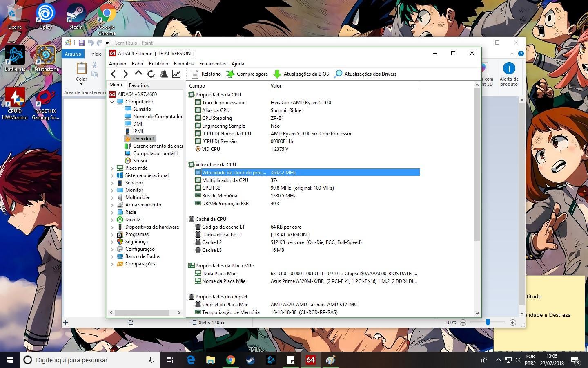This screenshot has height=368, width=588.
Task: Select Gerenciamento de energia tree item
Action: 158,146
